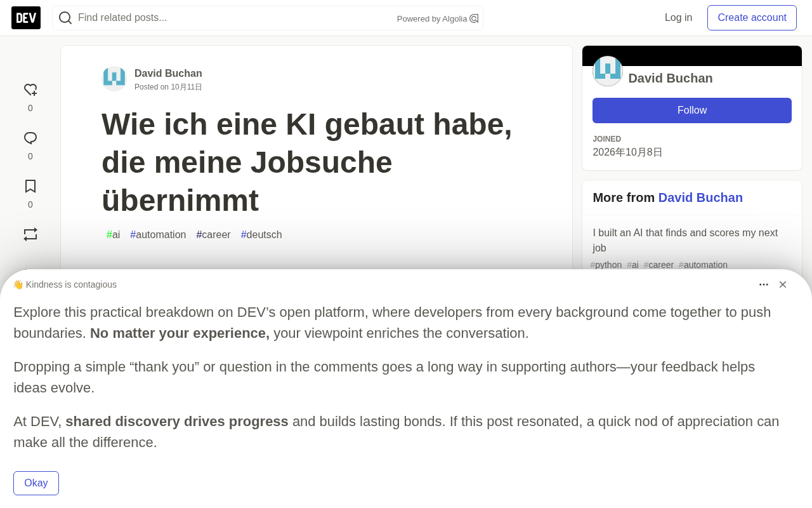This screenshot has width=812, height=508.
Task: Click the 'Posted on 10月11日' date
Action: click(168, 87)
